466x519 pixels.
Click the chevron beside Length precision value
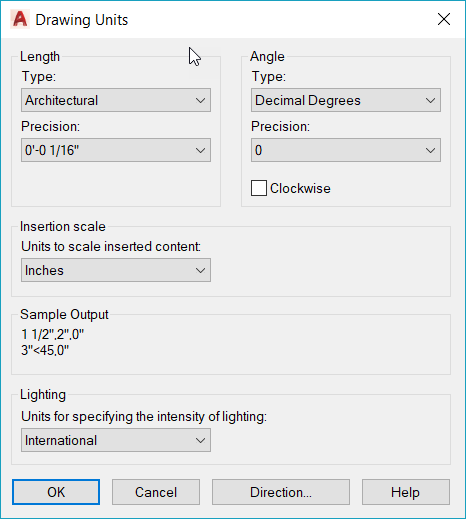click(x=200, y=150)
